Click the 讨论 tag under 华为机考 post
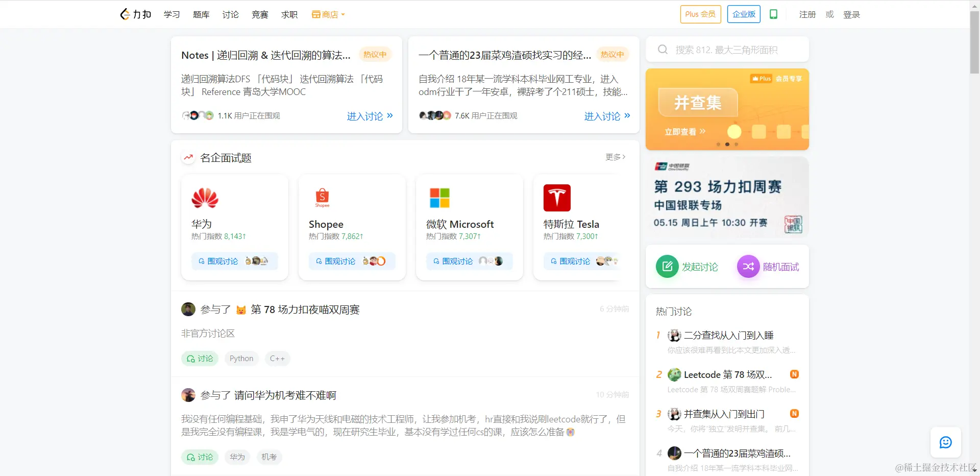The width and height of the screenshot is (980, 476). (200, 457)
